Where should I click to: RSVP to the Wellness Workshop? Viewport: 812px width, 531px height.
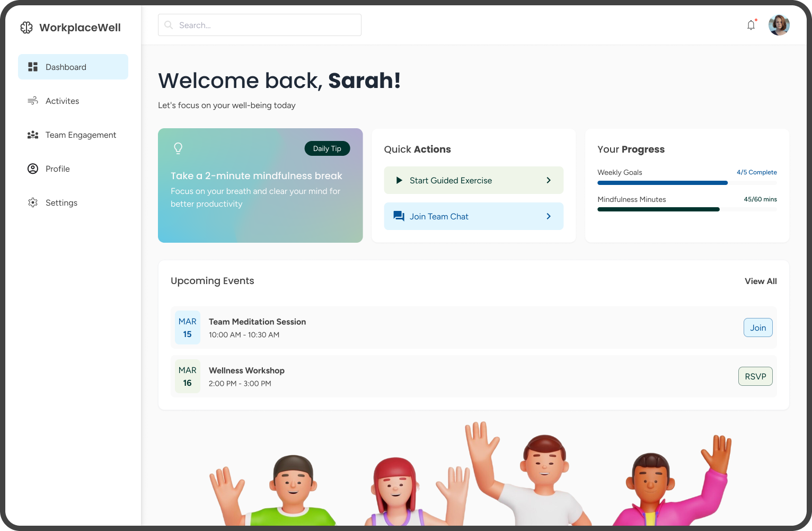pos(755,376)
